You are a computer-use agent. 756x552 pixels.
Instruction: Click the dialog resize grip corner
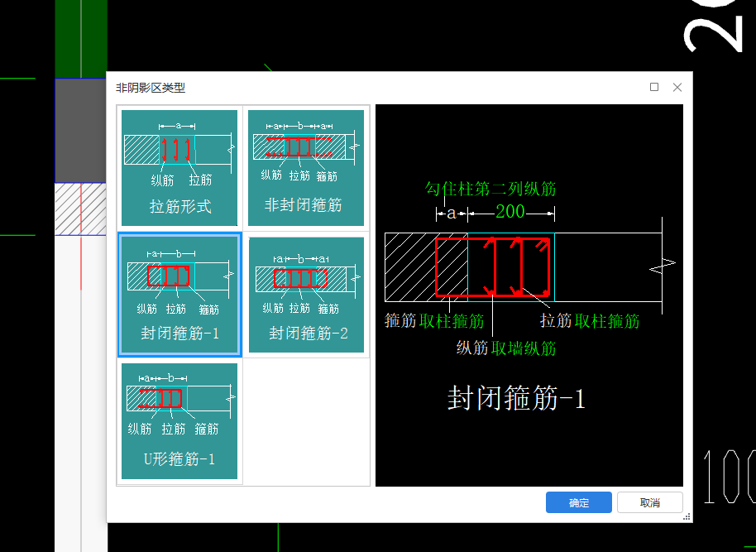click(687, 516)
